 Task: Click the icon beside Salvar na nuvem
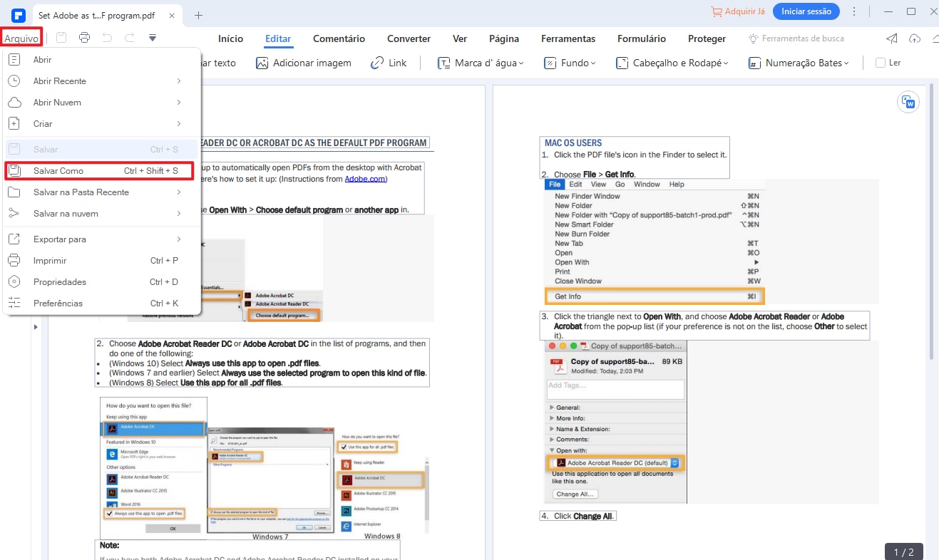point(14,214)
